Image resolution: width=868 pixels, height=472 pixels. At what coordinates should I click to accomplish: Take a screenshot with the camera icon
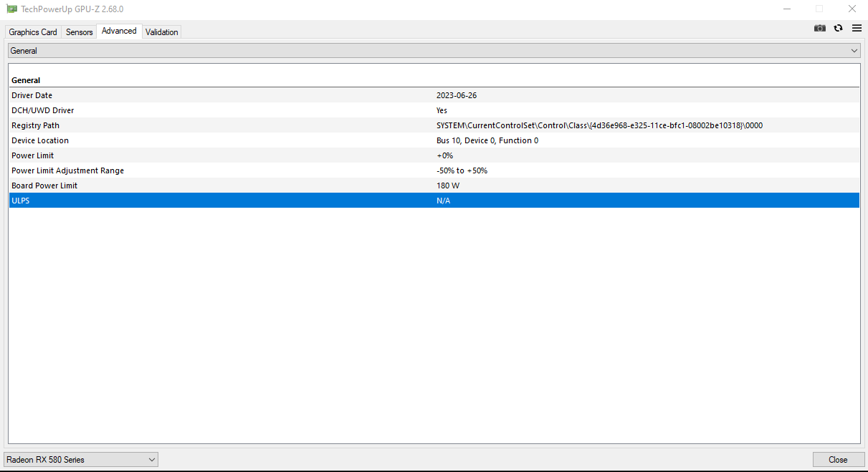pyautogui.click(x=820, y=28)
